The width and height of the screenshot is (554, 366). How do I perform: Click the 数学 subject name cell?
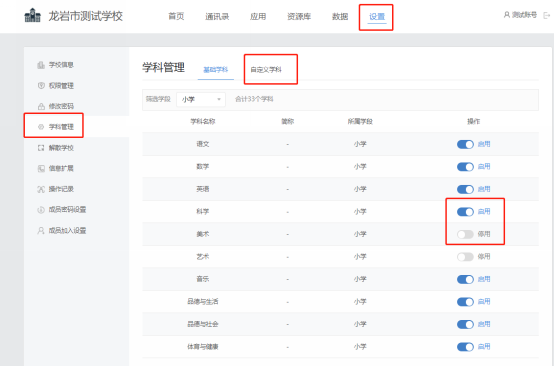(203, 166)
